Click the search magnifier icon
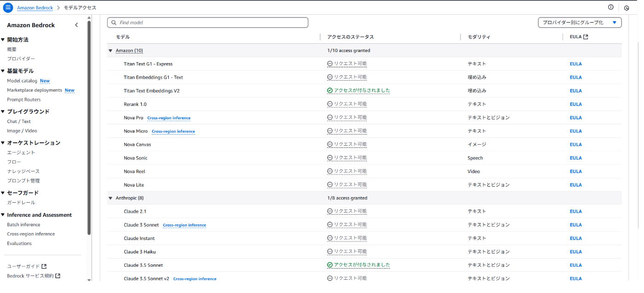 coord(114,23)
